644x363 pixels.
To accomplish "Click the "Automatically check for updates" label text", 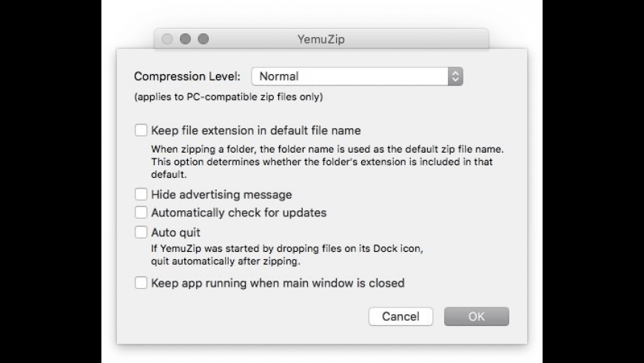I will point(238,213).
